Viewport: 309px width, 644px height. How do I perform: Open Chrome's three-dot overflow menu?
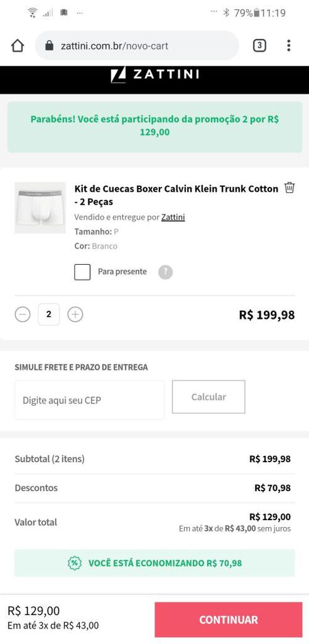(x=289, y=46)
